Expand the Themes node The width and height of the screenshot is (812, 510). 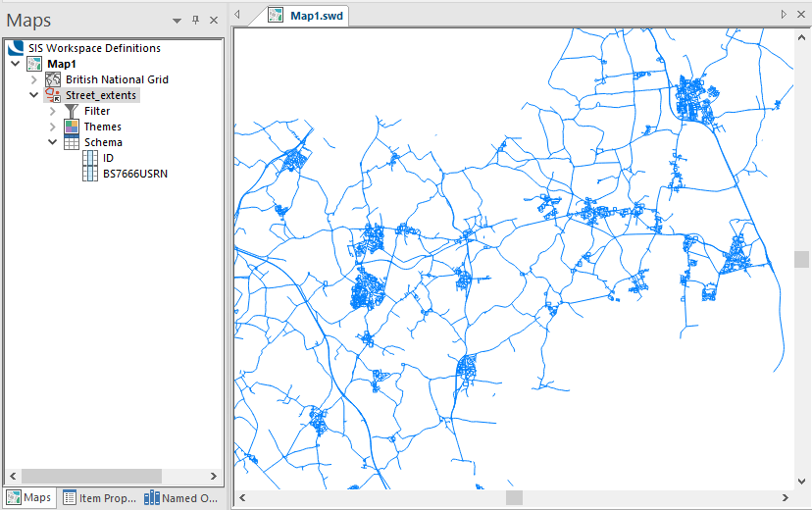coord(53,127)
